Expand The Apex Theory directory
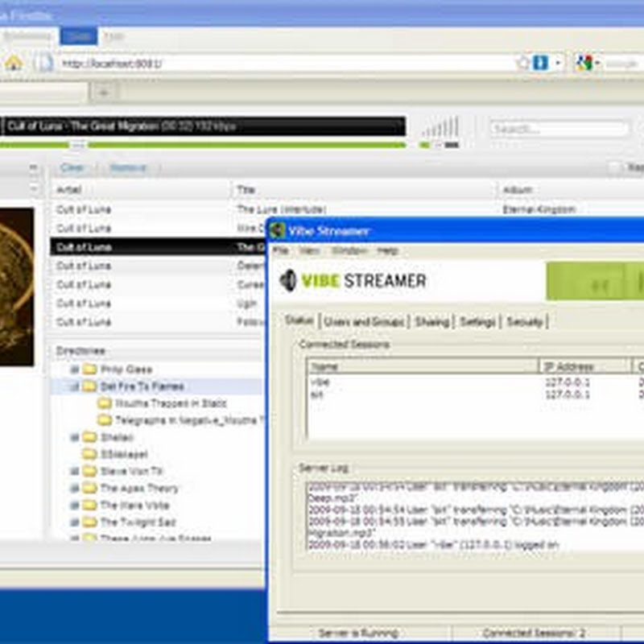The image size is (644, 644). 74,488
